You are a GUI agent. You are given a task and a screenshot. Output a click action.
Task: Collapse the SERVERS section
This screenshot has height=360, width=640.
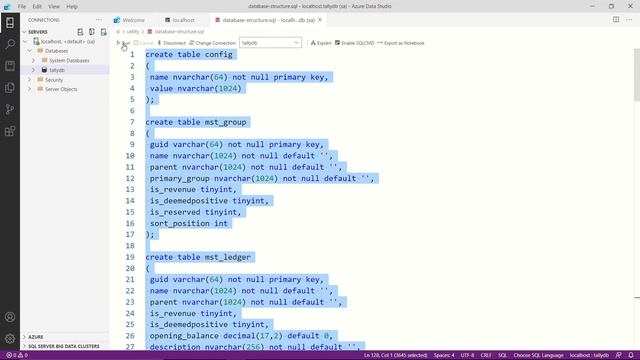[x=24, y=32]
